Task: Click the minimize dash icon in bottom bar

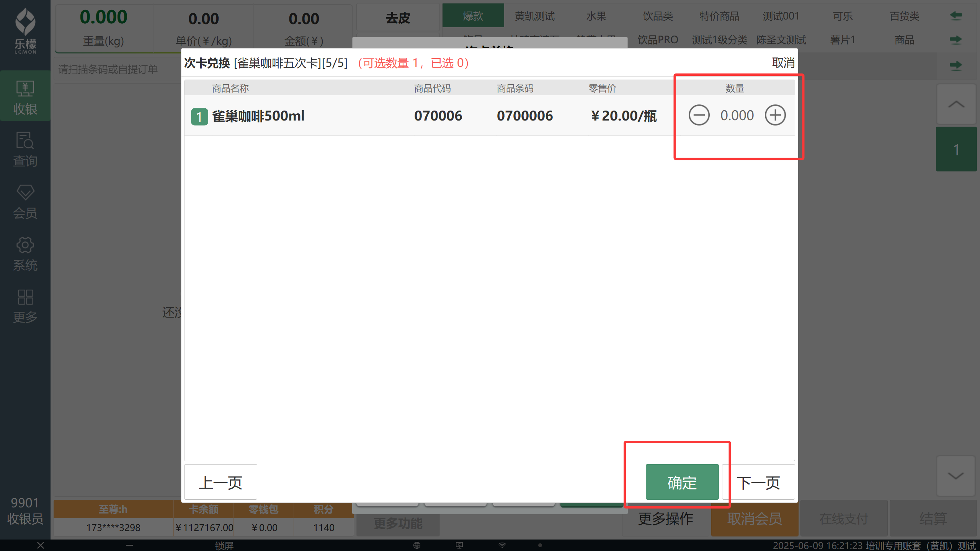Action: pyautogui.click(x=129, y=545)
